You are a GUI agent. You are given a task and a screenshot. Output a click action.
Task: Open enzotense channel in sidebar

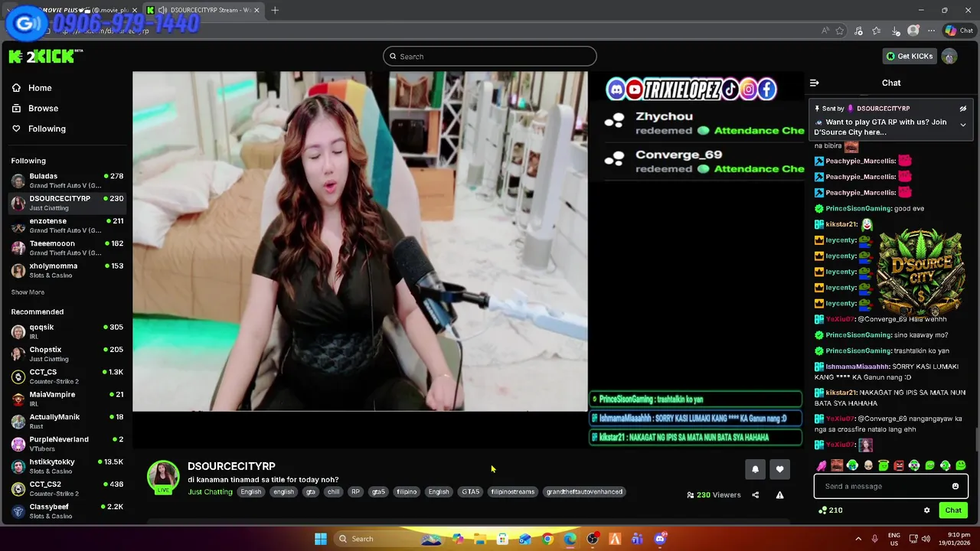click(x=67, y=225)
